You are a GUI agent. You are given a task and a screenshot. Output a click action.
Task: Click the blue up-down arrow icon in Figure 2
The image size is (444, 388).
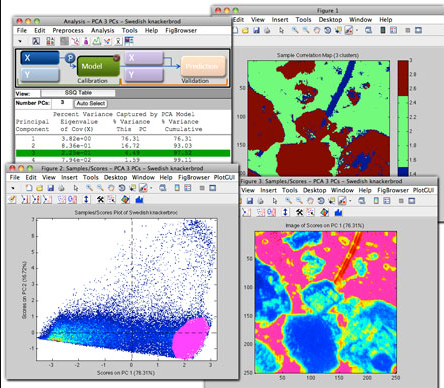coord(86,199)
